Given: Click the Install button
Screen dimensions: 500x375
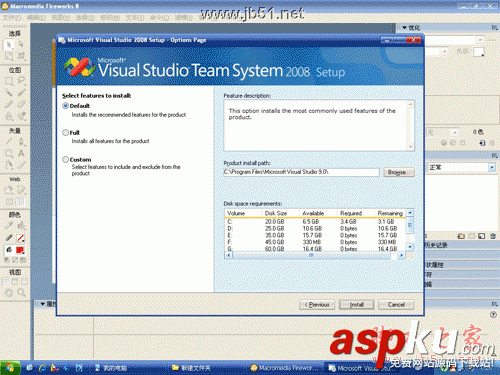Looking at the screenshot, I should click(356, 305).
